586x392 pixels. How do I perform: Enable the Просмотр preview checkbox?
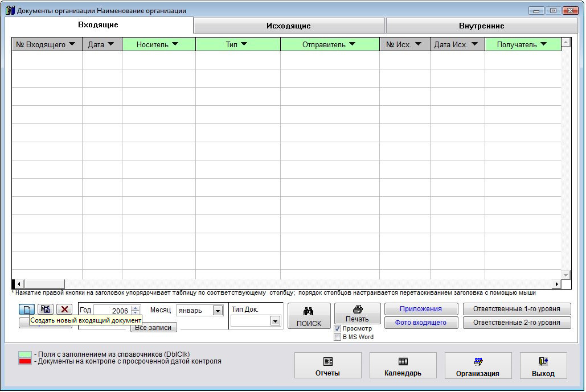click(x=338, y=328)
